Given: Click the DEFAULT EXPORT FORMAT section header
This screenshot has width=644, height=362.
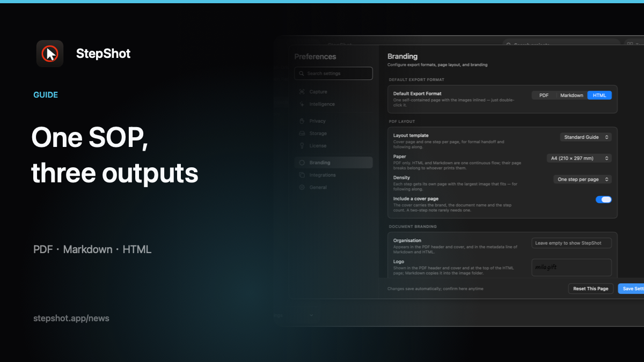Looking at the screenshot, I should [416, 79].
